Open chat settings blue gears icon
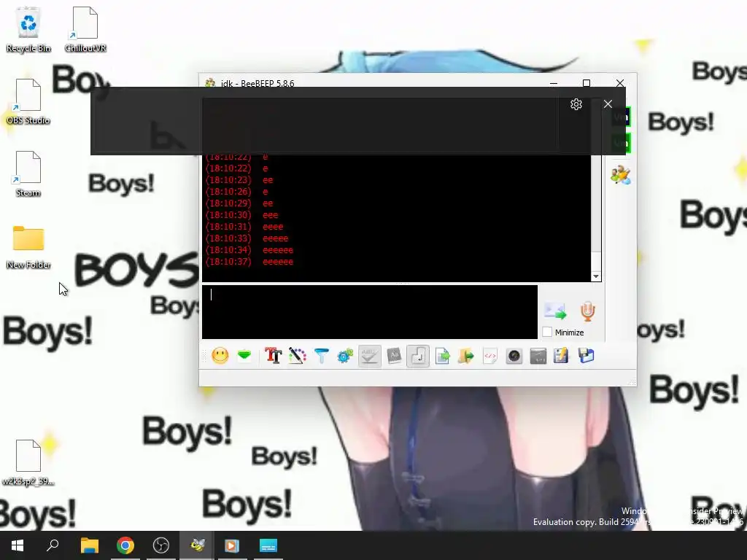 tap(345, 356)
